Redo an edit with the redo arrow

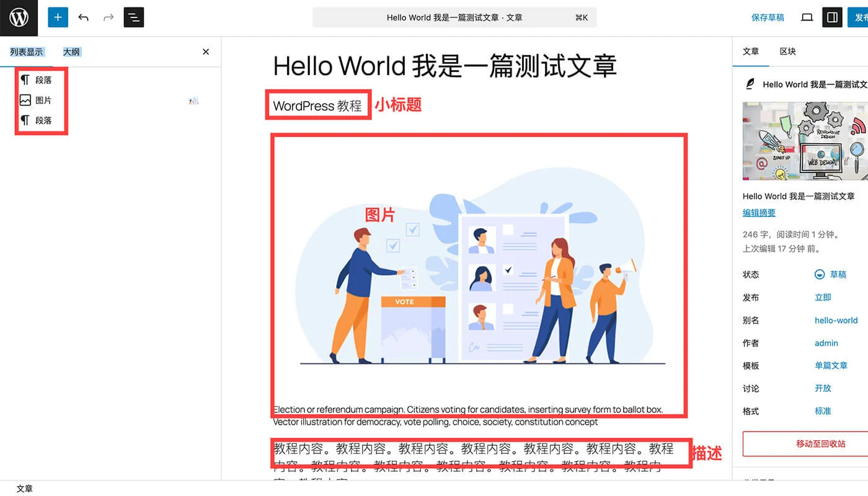pos(108,17)
